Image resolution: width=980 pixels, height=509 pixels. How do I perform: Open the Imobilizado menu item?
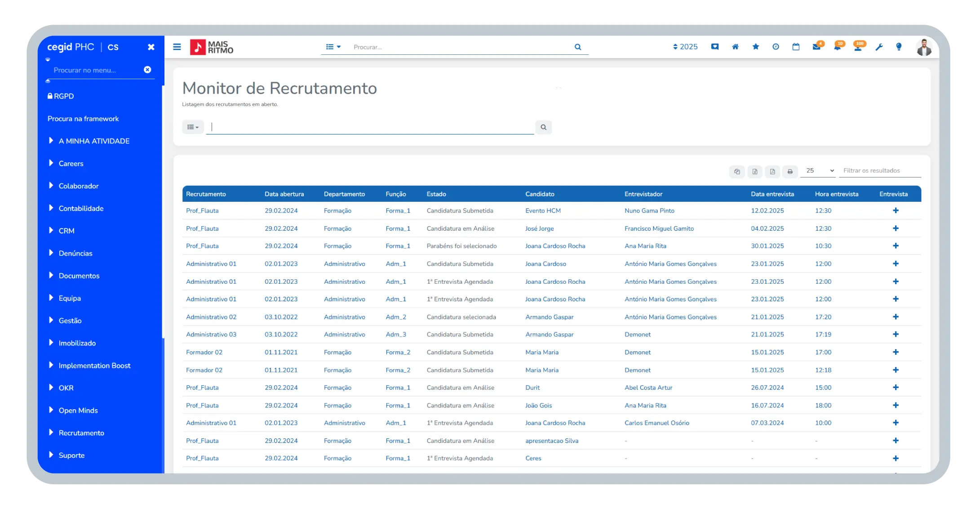[x=77, y=343]
